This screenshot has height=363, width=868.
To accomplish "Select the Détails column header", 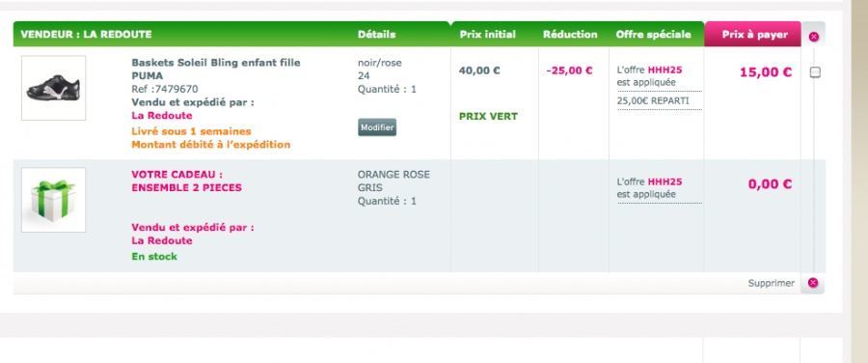I will [376, 35].
